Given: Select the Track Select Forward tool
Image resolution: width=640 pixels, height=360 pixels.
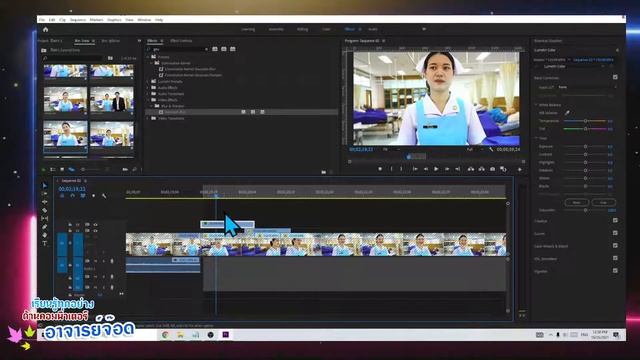Looking at the screenshot, I should point(44,194).
